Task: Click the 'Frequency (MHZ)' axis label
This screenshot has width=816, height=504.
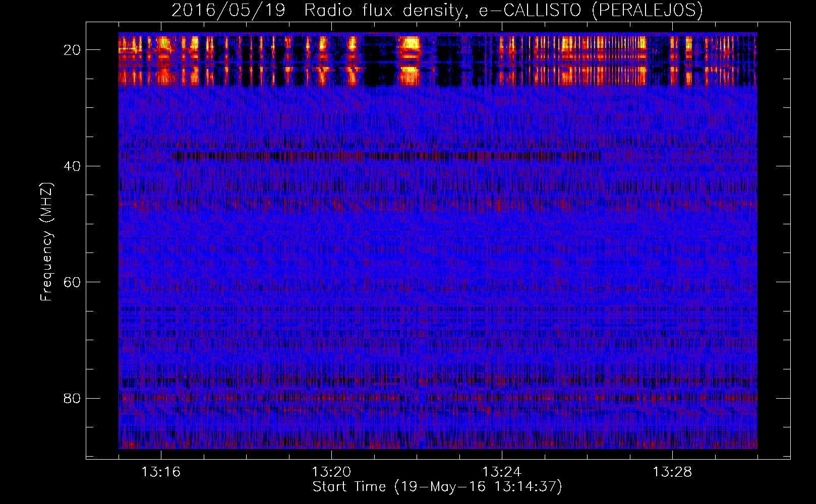Action: point(46,242)
